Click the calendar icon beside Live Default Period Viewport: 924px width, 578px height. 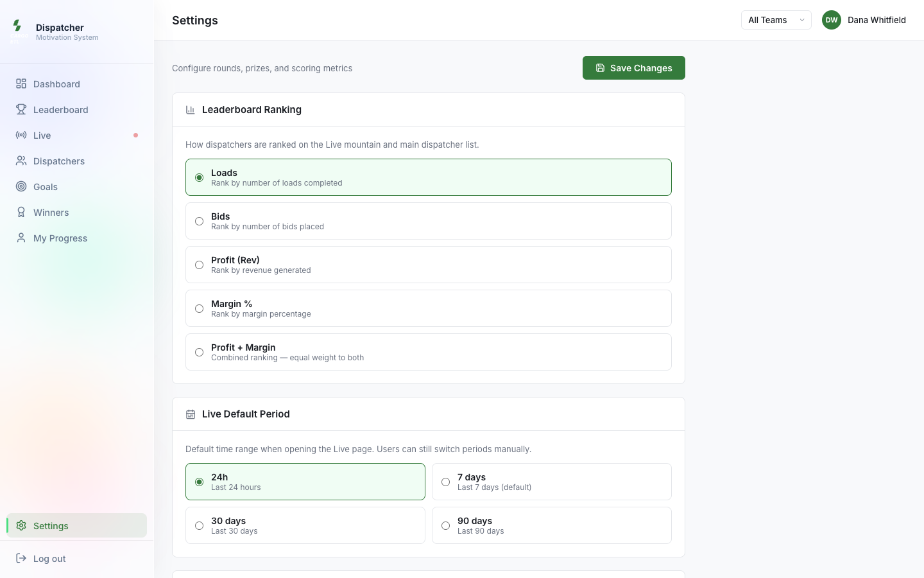pyautogui.click(x=191, y=414)
